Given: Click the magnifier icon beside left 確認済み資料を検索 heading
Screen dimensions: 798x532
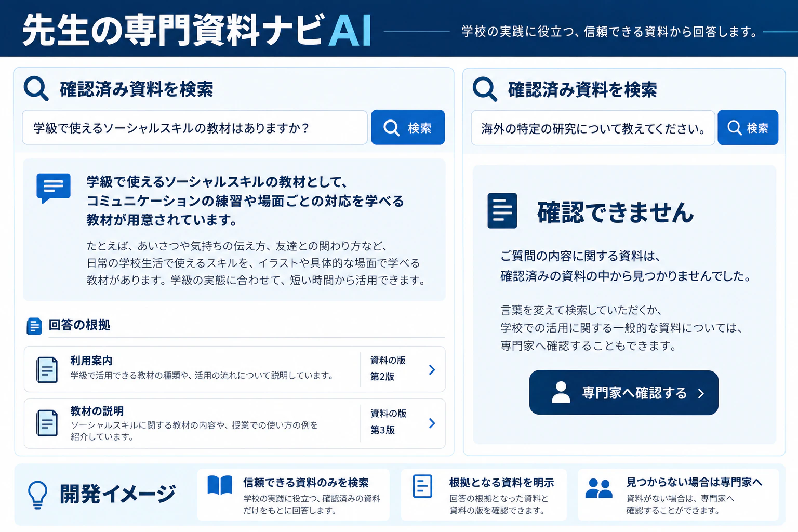Looking at the screenshot, I should click(x=36, y=89).
